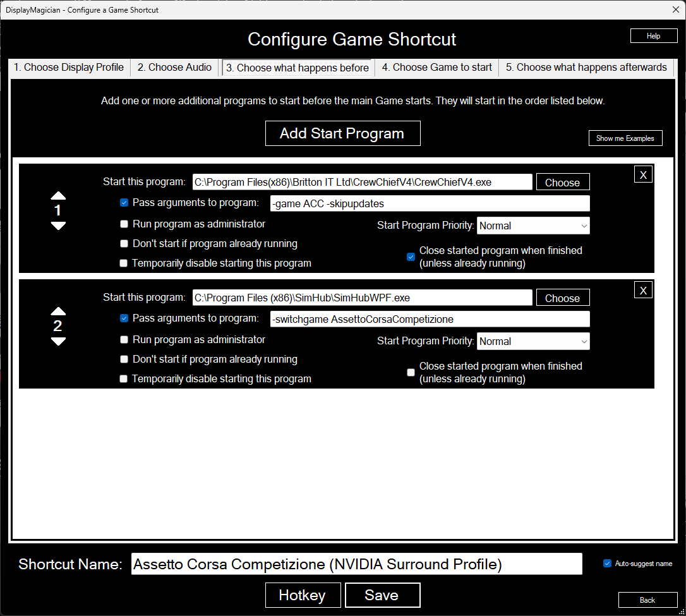
Task: Uncheck Pass arguments for SimHub program
Action: (x=124, y=318)
